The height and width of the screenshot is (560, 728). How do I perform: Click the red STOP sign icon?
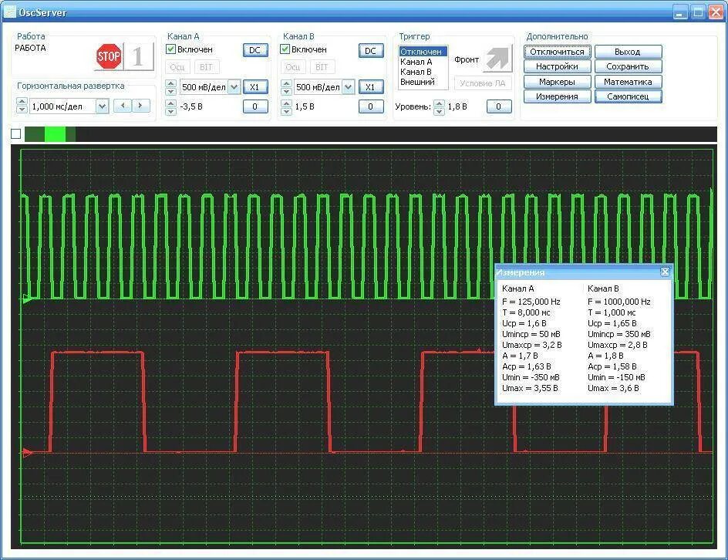coord(109,56)
